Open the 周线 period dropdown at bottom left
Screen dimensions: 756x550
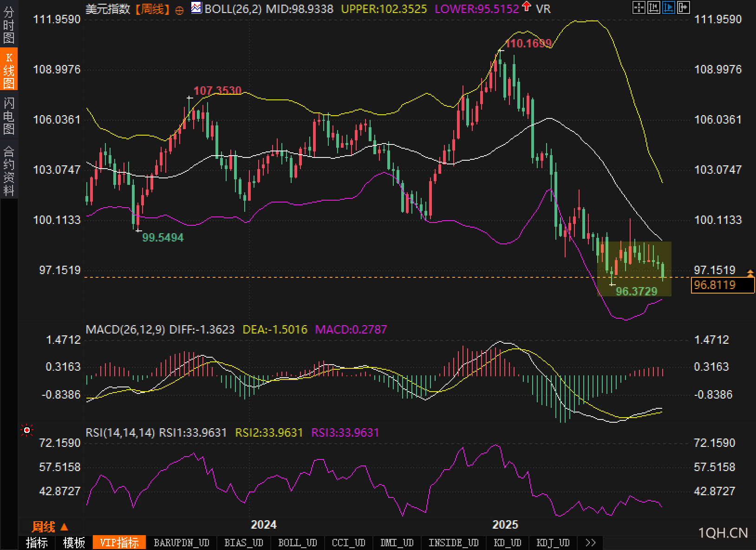click(x=50, y=527)
